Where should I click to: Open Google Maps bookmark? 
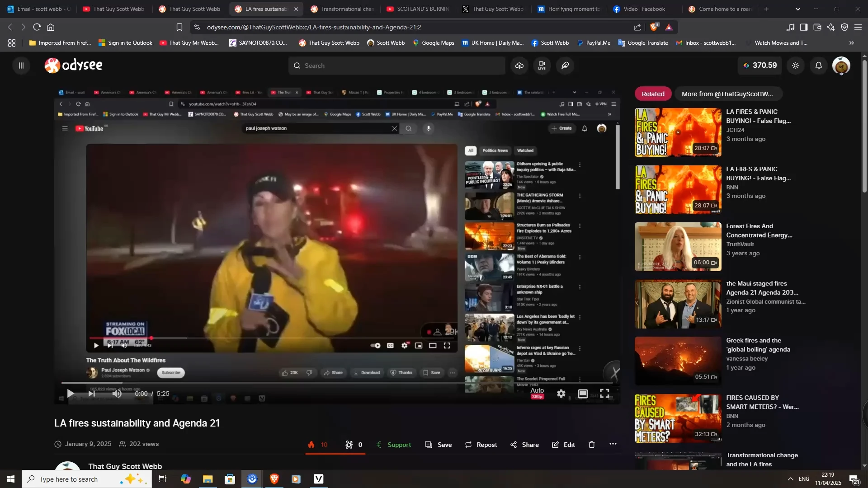coord(433,43)
